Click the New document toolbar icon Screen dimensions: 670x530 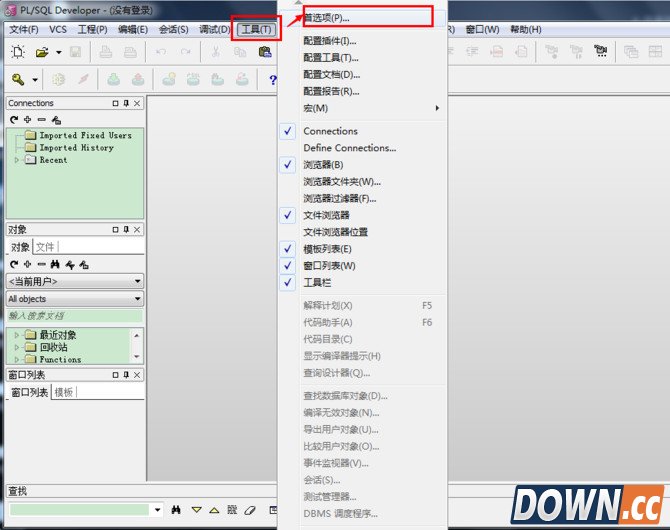(18, 52)
